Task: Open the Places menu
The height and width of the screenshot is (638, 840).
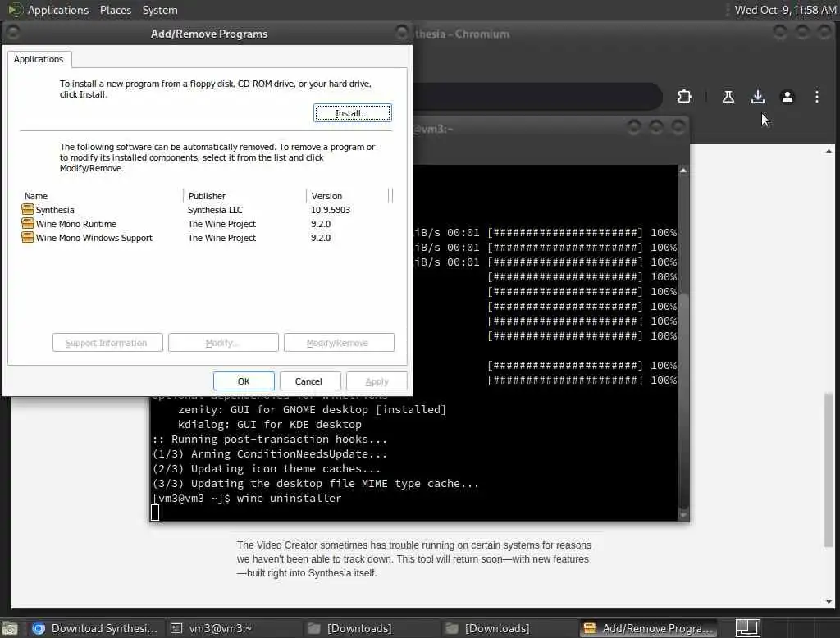Action: click(115, 10)
